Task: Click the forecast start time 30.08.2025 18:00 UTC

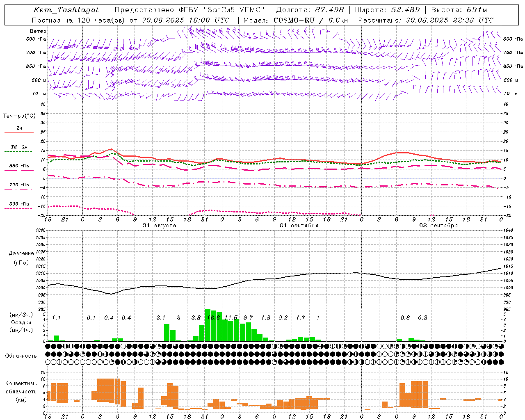Action: [x=185, y=20]
